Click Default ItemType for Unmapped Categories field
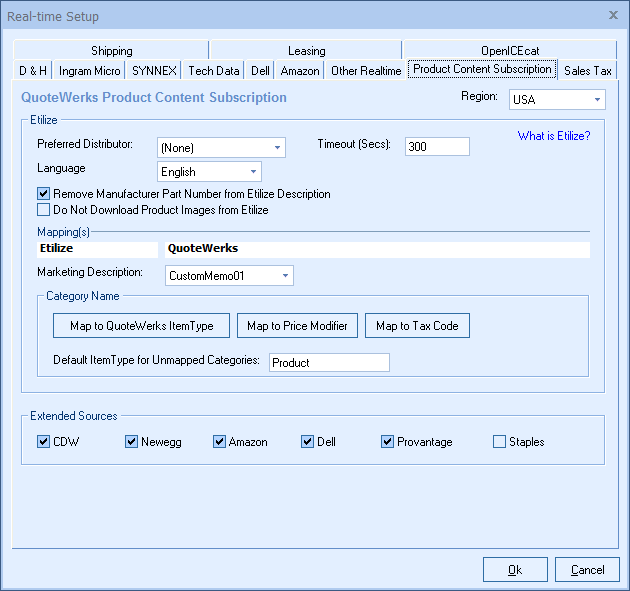 pos(329,362)
